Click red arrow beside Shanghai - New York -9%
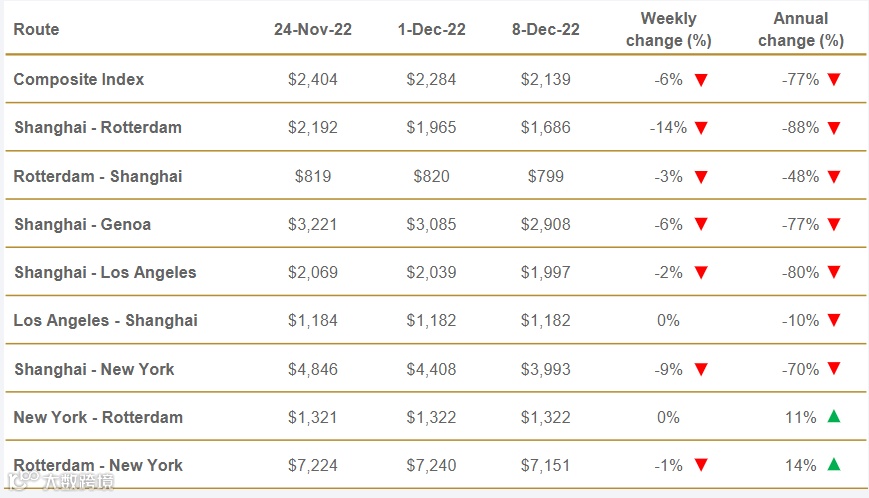 pos(701,370)
